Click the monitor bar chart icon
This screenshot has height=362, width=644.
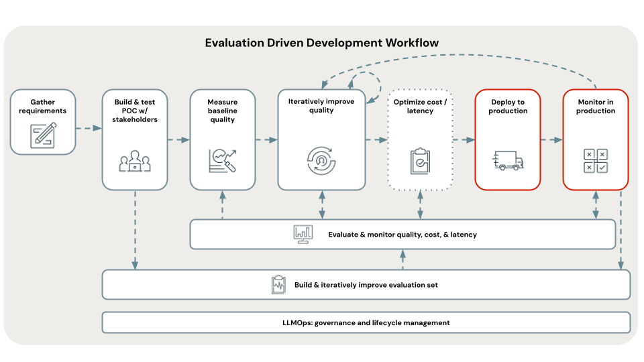pos(303,235)
